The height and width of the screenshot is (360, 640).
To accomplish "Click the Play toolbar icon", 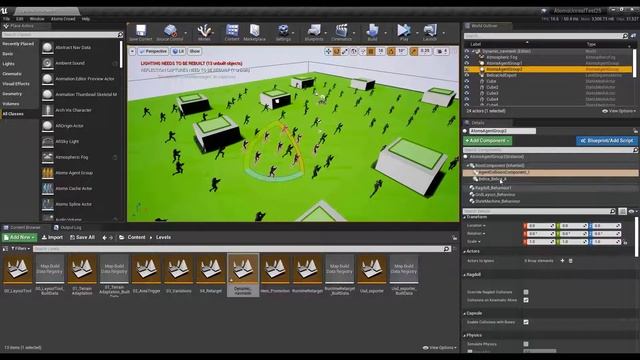I will pos(404,33).
